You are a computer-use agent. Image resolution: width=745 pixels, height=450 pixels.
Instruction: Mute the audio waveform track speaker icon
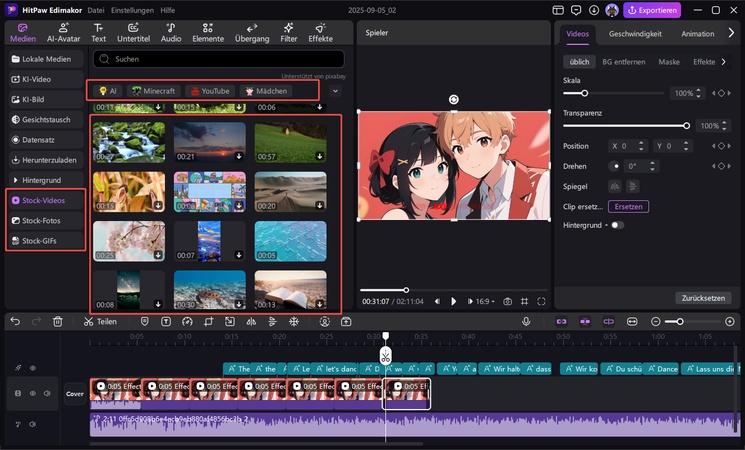(33, 424)
